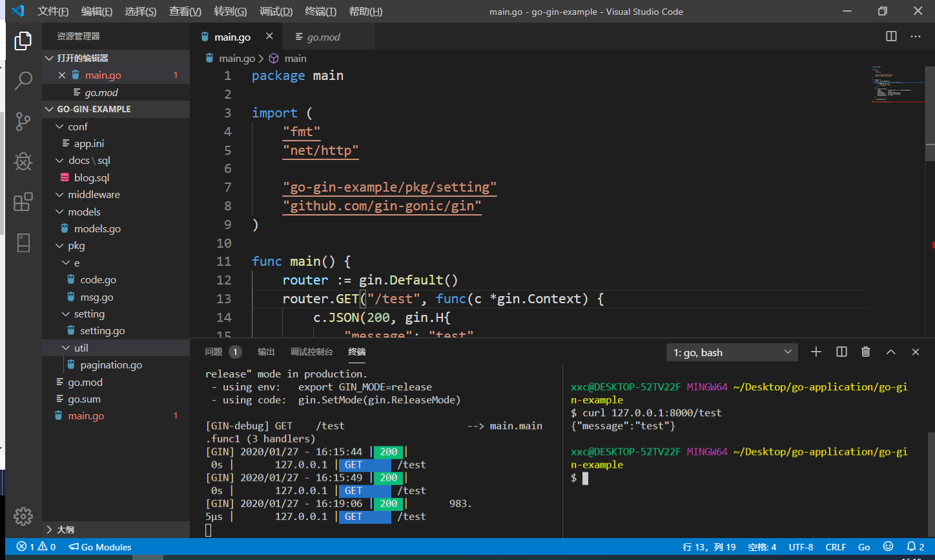Collapse the pkg folder in explorer
The height and width of the screenshot is (560, 935).
[76, 246]
